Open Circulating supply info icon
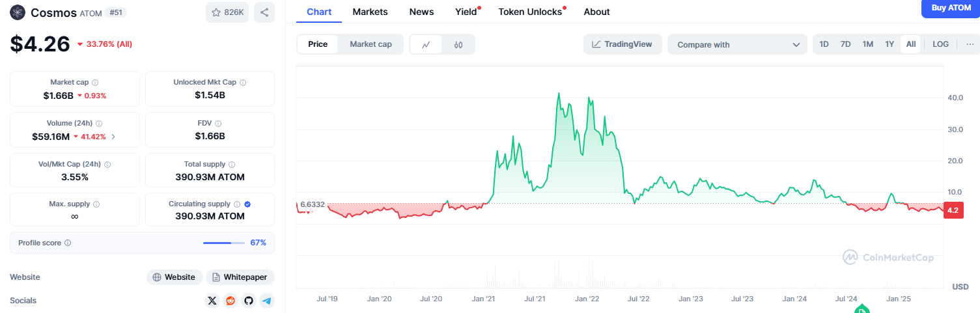 (x=237, y=204)
